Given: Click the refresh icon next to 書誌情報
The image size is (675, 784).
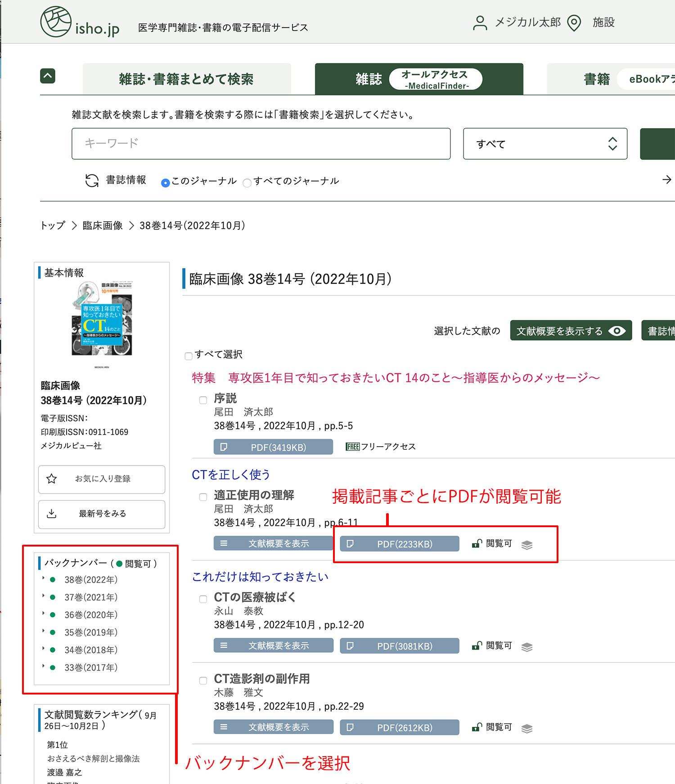Looking at the screenshot, I should 92,180.
